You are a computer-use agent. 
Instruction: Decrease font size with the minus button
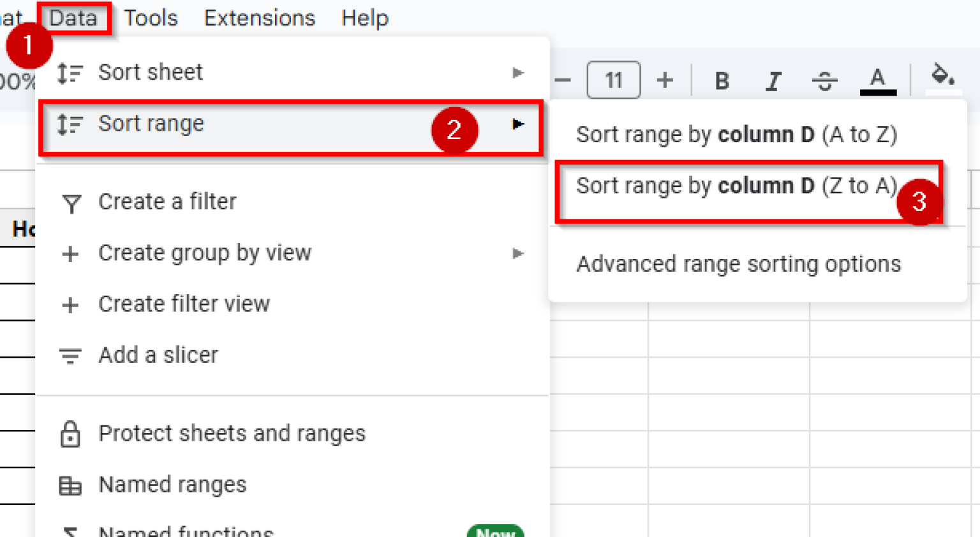point(562,80)
